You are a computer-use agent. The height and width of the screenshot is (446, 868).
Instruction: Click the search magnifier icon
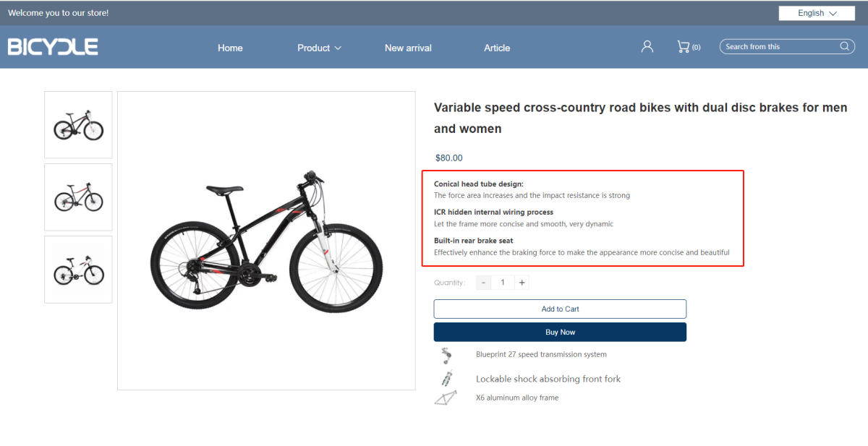[x=845, y=46]
